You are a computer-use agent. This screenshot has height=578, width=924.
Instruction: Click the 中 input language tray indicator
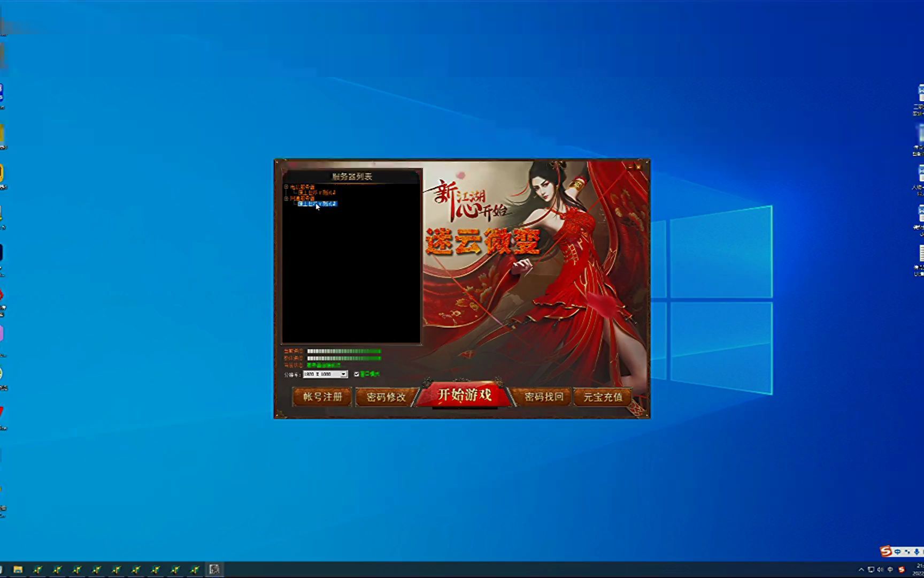[x=890, y=569]
